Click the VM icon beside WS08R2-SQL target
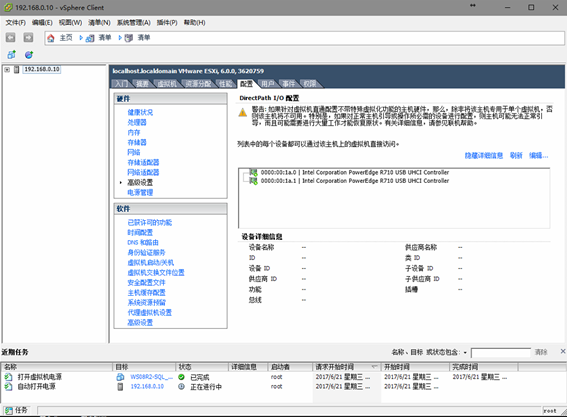Image resolution: width=567 pixels, height=417 pixels. pyautogui.click(x=120, y=377)
